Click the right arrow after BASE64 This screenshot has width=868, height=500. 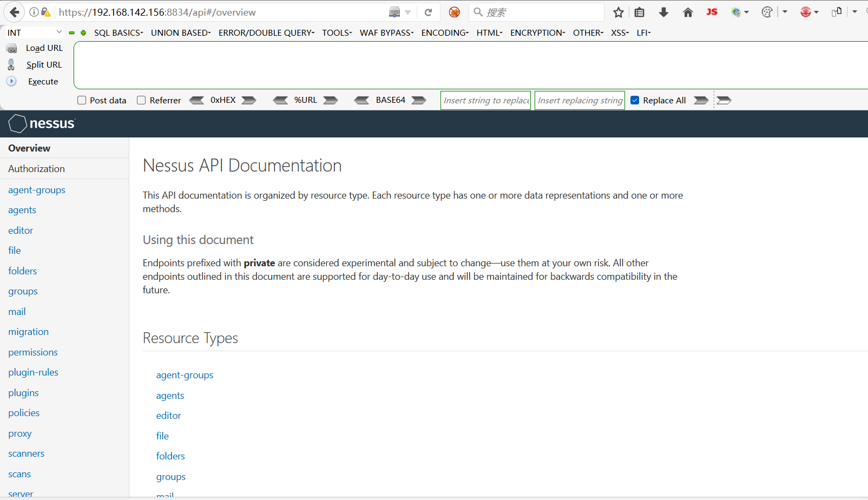[419, 100]
